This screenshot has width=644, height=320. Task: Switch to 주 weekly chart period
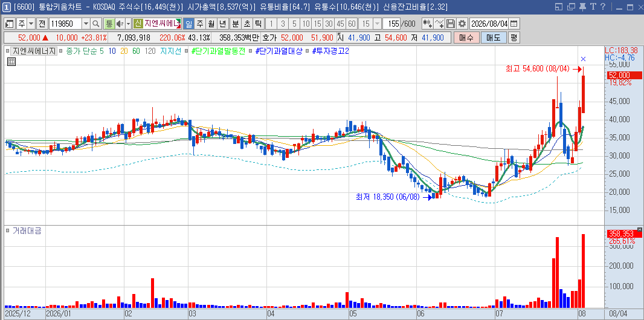coord(200,24)
